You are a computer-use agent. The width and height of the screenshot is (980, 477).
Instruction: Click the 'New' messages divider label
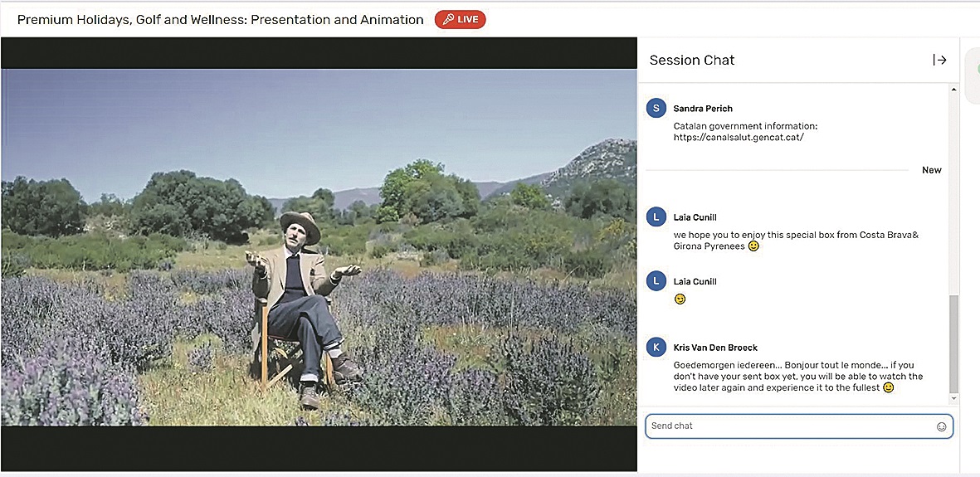[931, 170]
